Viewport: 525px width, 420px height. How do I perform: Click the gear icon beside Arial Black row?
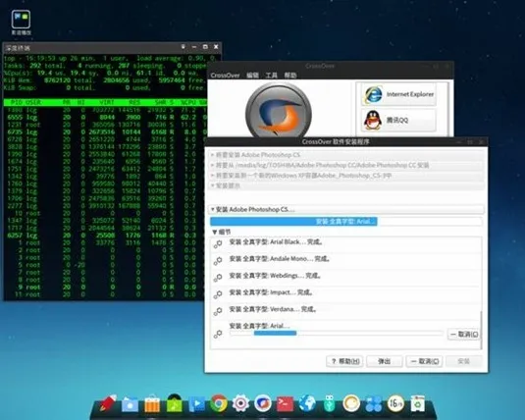pos(218,244)
